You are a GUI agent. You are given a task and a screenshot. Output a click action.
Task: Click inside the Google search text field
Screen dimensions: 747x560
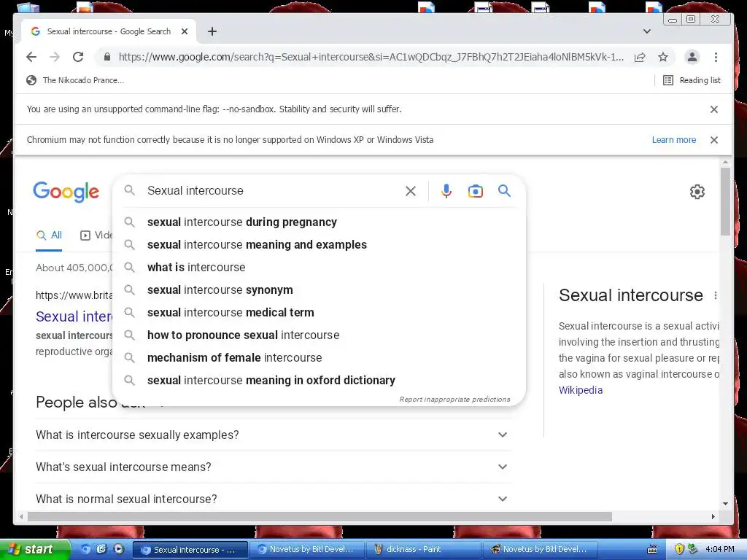pyautogui.click(x=271, y=191)
